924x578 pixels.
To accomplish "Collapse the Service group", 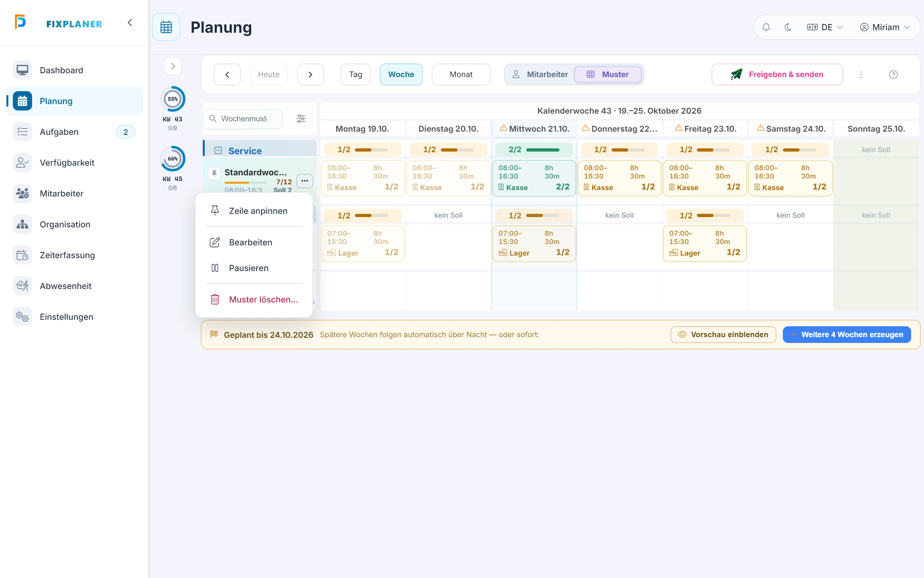I will click(218, 151).
